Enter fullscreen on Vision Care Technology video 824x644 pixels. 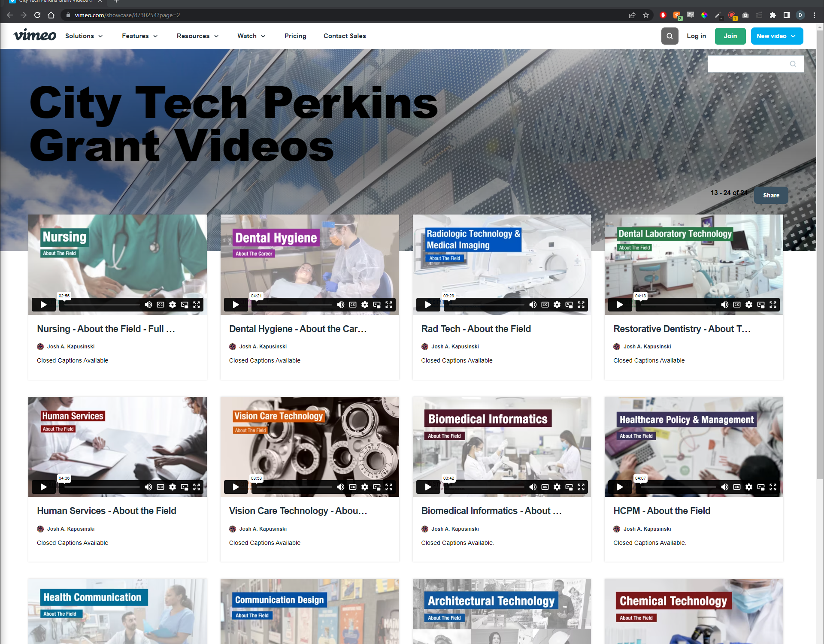pos(389,487)
